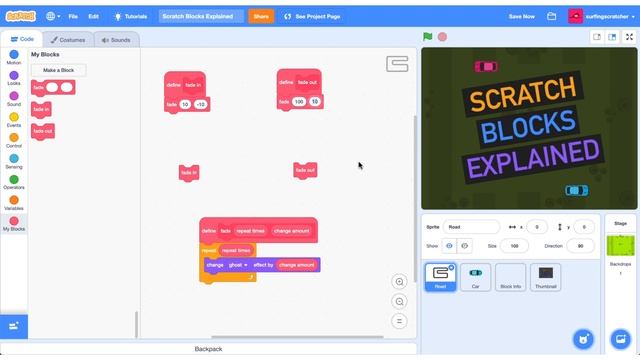This screenshot has height=360, width=640.
Task: Click the sprite name field
Action: coord(471,227)
